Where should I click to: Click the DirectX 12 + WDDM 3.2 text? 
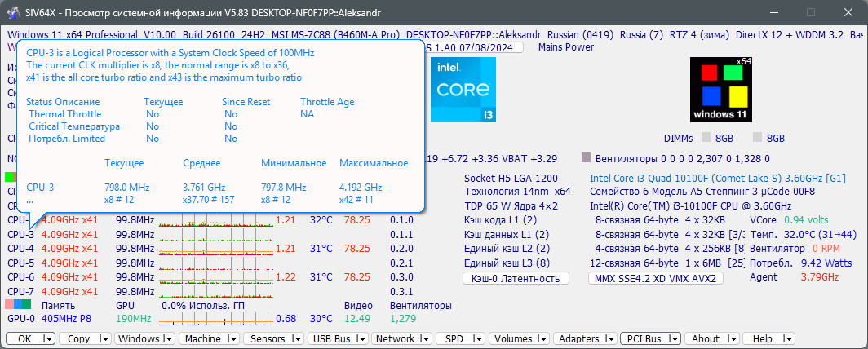click(790, 35)
